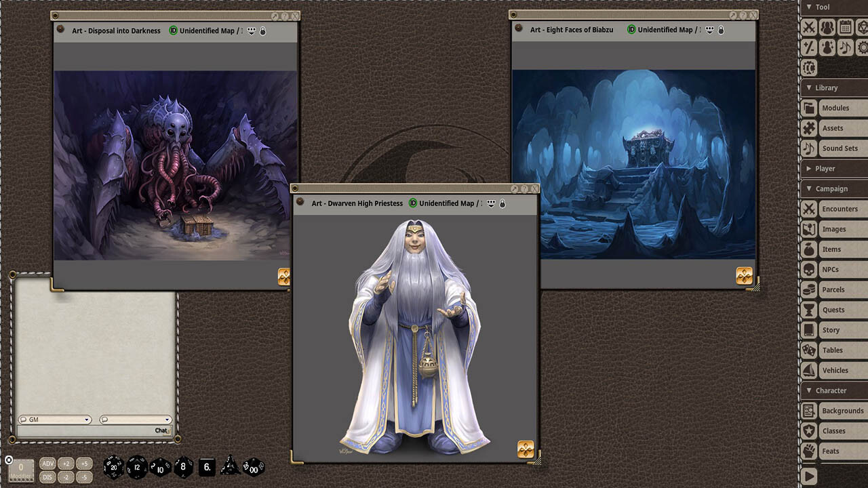Open the Effects tool icon
The height and width of the screenshot is (488, 868).
click(828, 47)
